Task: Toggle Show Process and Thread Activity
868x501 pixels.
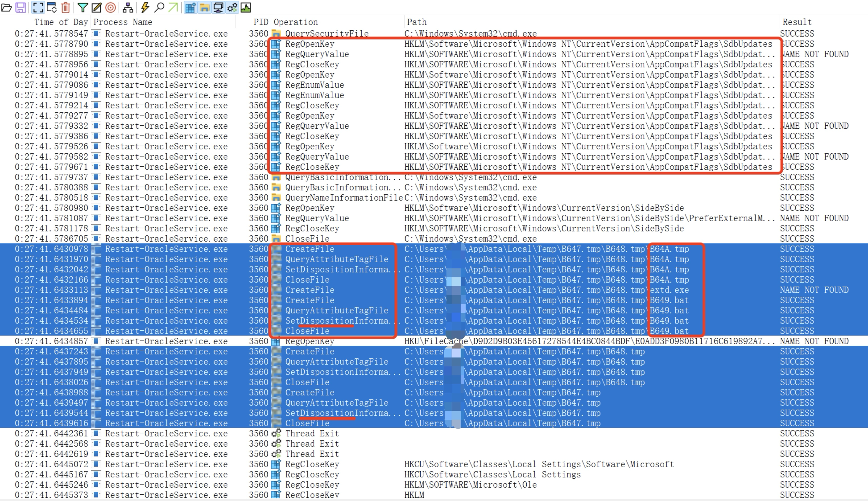Action: coord(232,7)
